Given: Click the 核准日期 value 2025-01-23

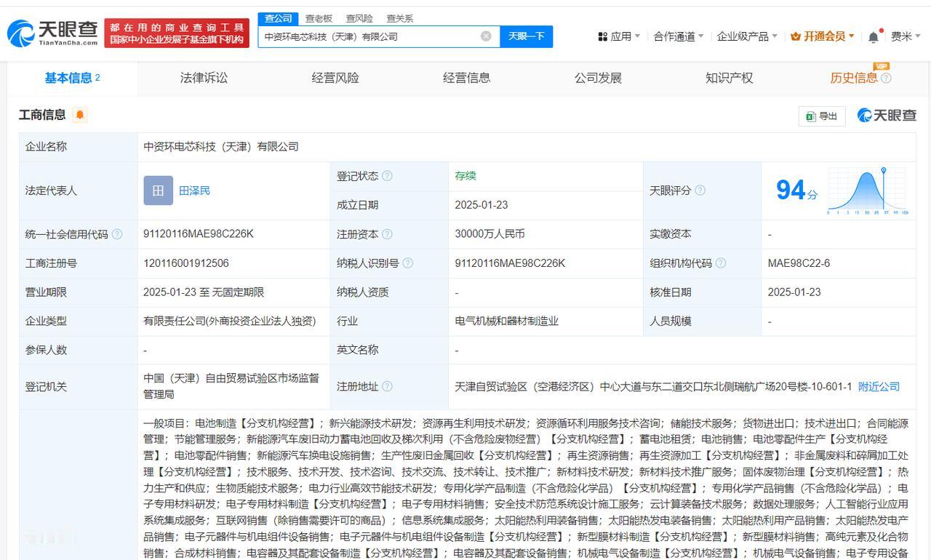Looking at the screenshot, I should pyautogui.click(x=794, y=292).
